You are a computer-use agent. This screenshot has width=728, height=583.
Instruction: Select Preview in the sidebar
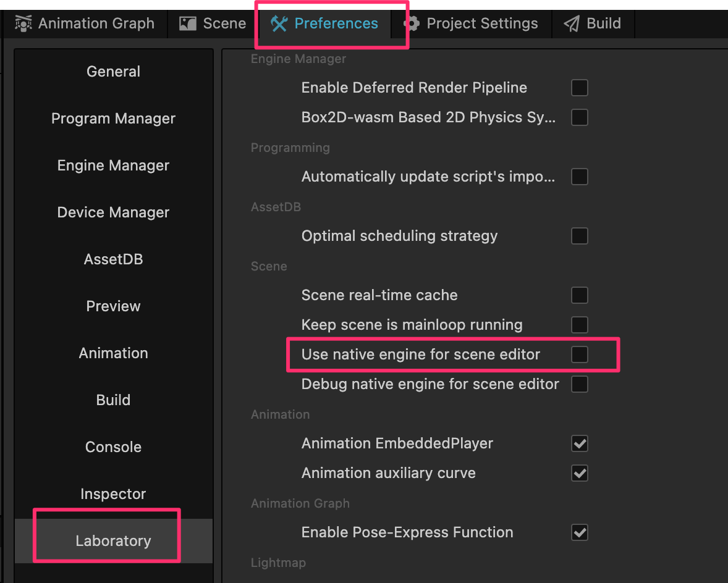coord(113,306)
